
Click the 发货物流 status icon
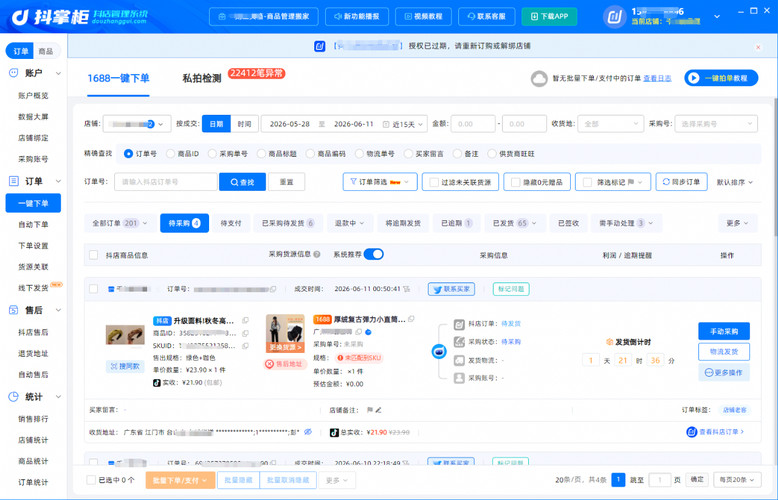click(x=459, y=360)
